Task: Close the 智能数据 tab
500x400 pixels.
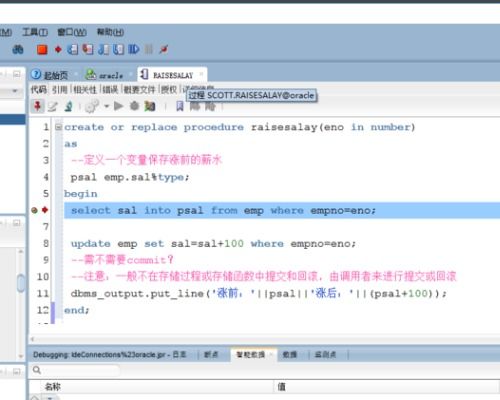Action: pyautogui.click(x=271, y=354)
